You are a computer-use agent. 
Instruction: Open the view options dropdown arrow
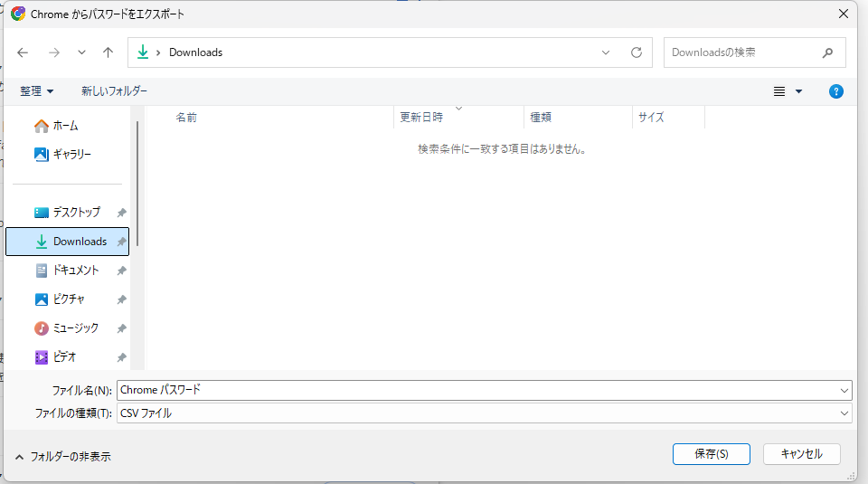tap(798, 91)
